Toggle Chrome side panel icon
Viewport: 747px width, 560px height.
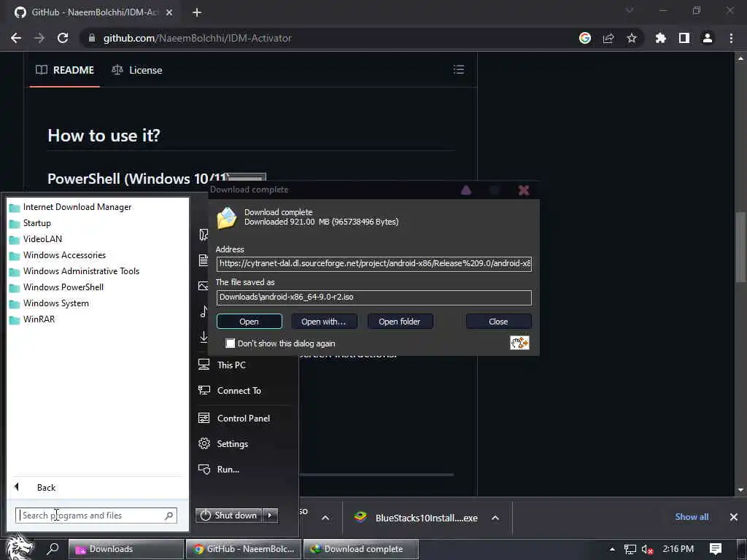click(x=684, y=38)
